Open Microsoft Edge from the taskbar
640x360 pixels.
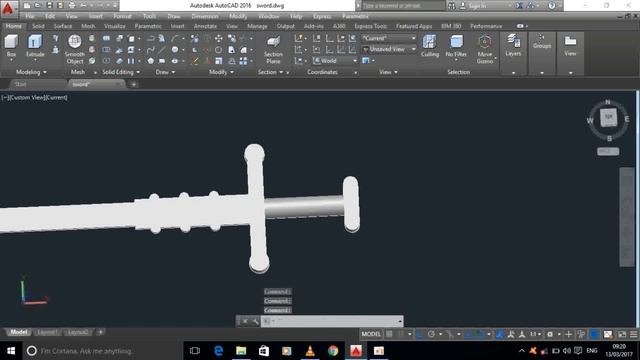coord(218,351)
